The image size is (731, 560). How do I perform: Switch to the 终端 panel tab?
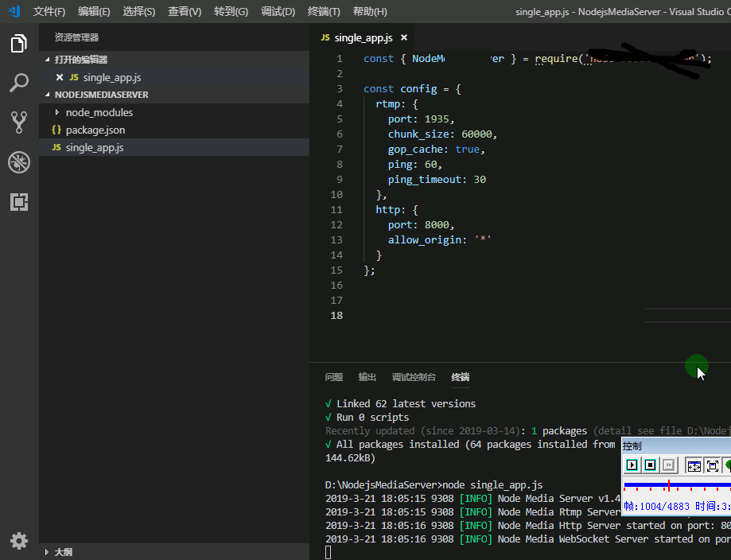(x=460, y=377)
